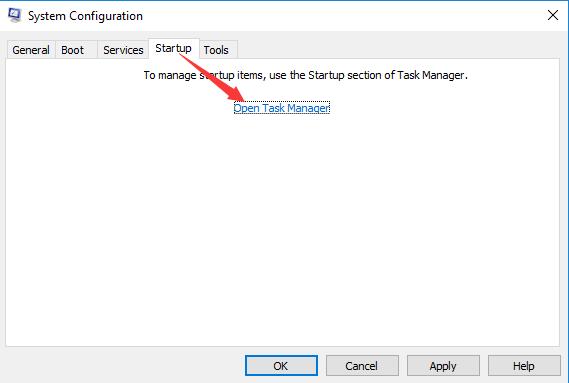
Task: Switch to the General tab
Action: coord(31,50)
